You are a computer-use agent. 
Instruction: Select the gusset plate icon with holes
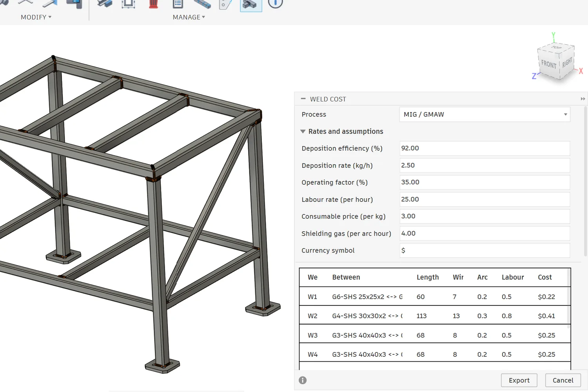pos(225,4)
